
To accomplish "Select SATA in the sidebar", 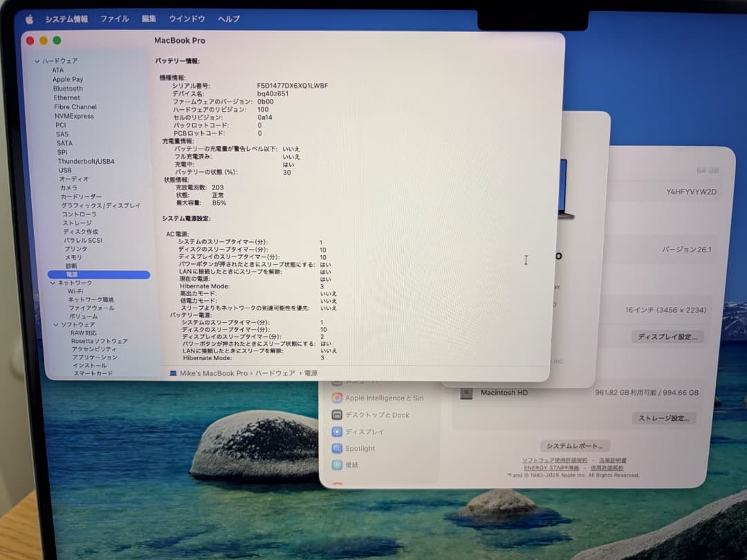I will (65, 143).
